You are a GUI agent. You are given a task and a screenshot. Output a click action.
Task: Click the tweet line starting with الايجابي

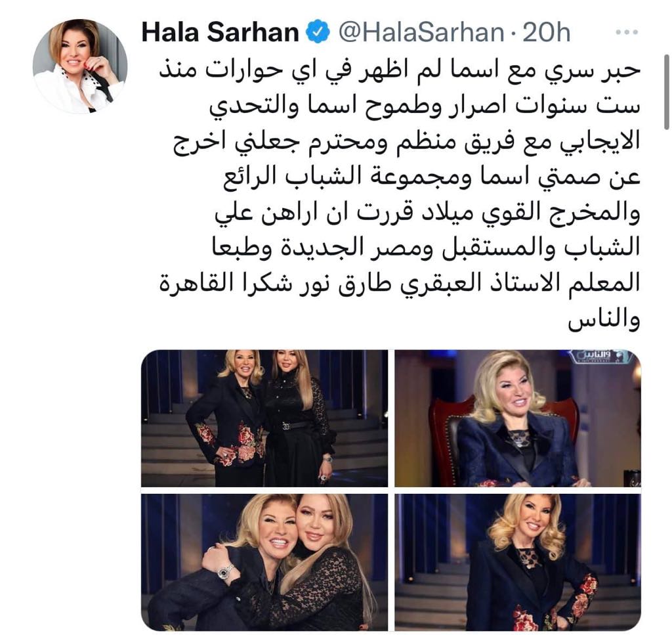407,142
